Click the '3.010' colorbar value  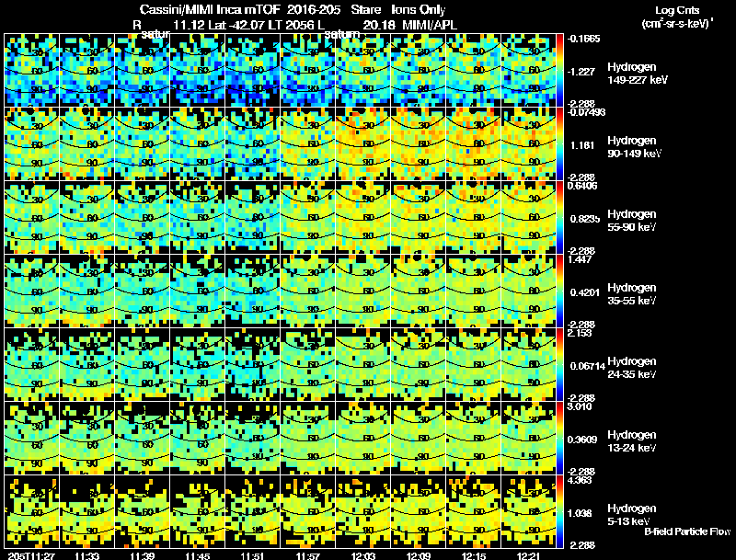pos(580,406)
